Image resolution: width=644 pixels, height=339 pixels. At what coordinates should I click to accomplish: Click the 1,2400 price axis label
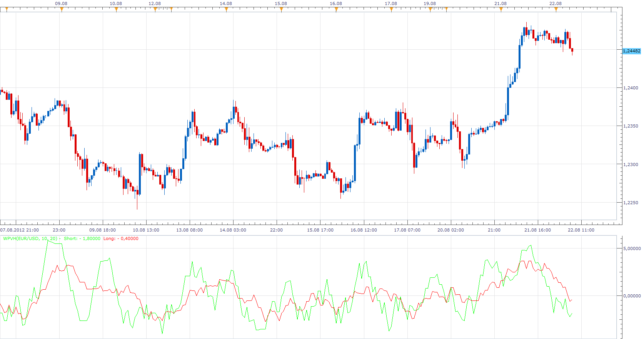(x=631, y=88)
